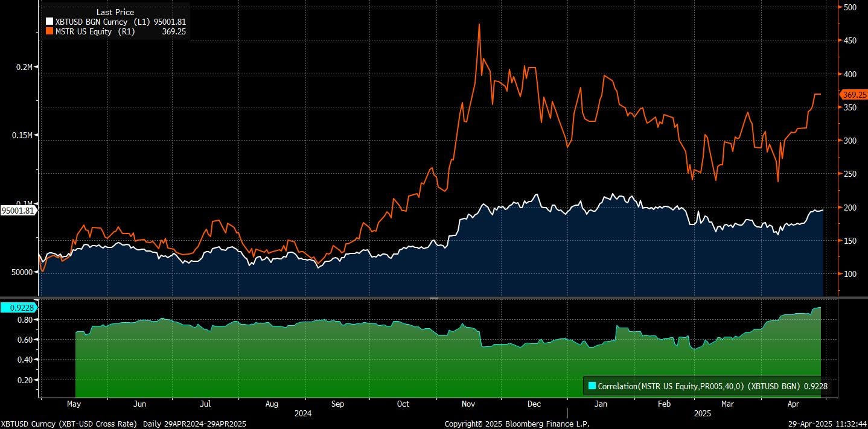Click the Nov month label on time axis
Screen dimensions: 868x429
[469, 404]
